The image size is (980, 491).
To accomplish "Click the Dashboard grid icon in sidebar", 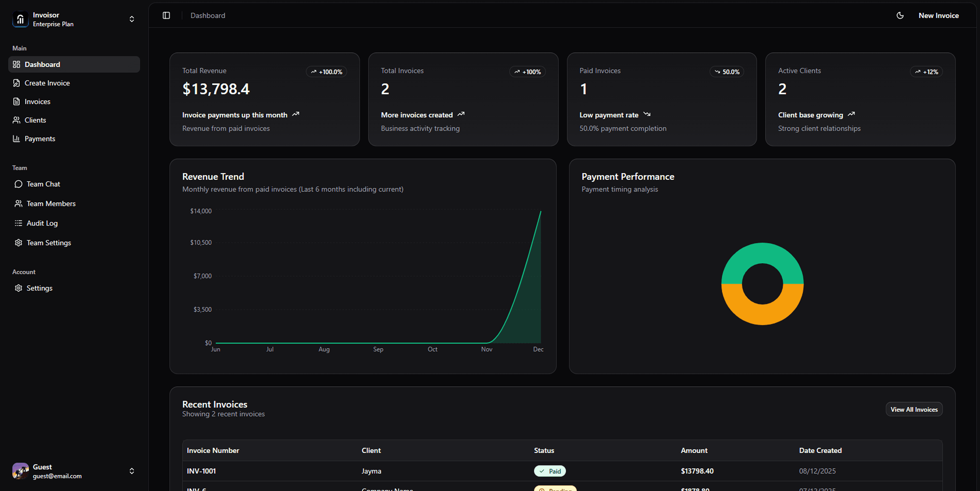I will coord(16,64).
